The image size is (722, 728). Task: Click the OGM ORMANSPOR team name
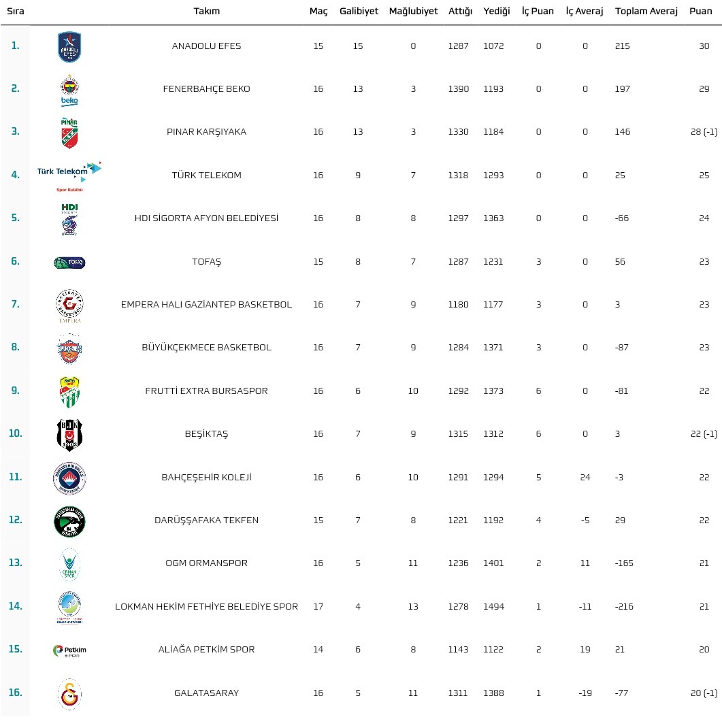(207, 563)
